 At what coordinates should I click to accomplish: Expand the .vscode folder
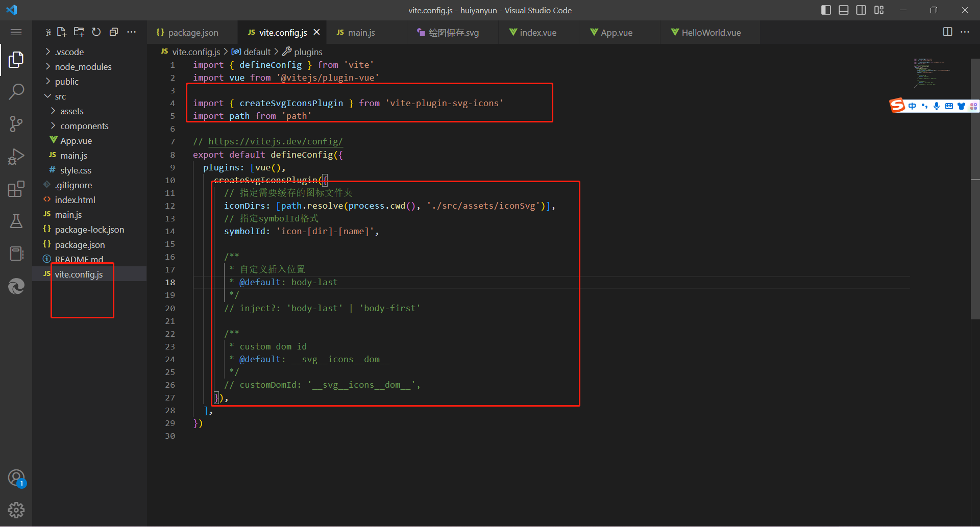(89, 52)
